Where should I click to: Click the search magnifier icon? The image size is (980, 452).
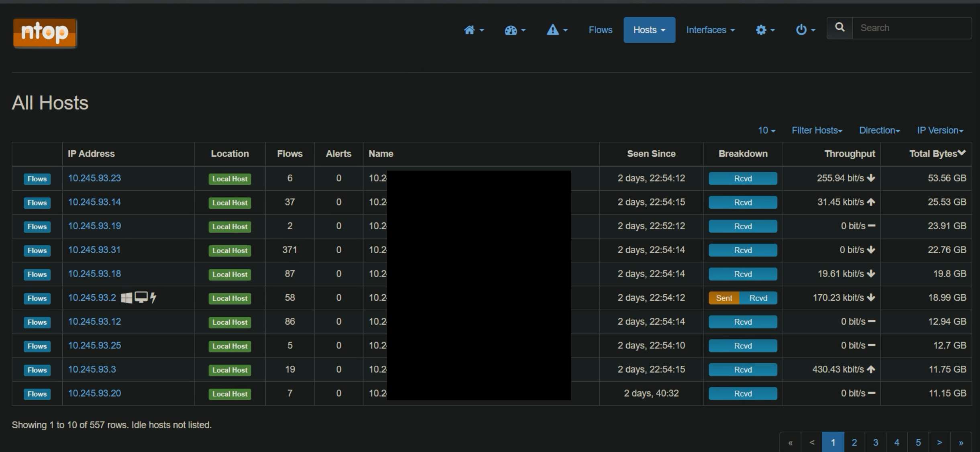coord(839,28)
